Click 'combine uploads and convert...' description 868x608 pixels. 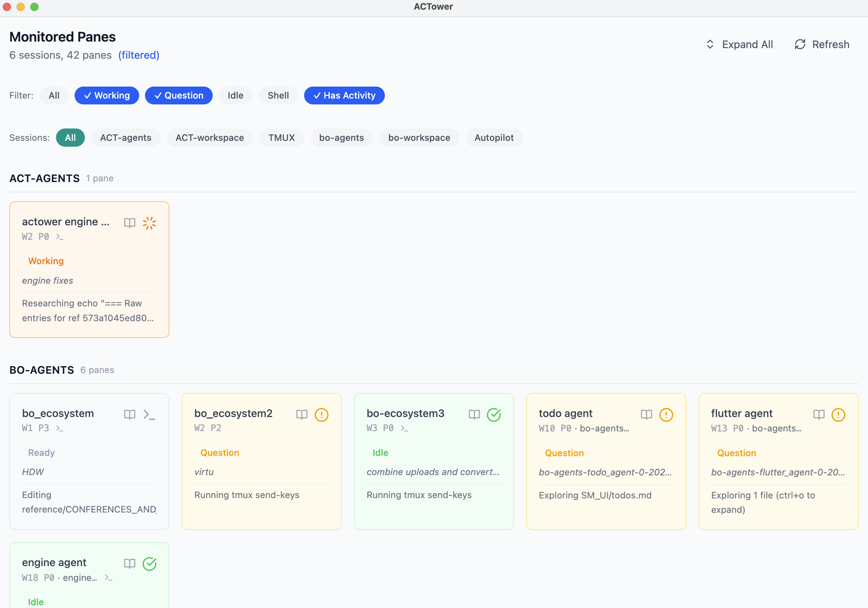pos(433,472)
